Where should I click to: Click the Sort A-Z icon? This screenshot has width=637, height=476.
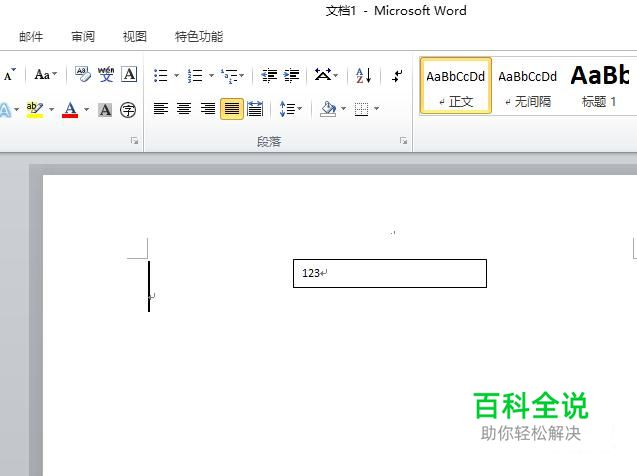point(363,76)
